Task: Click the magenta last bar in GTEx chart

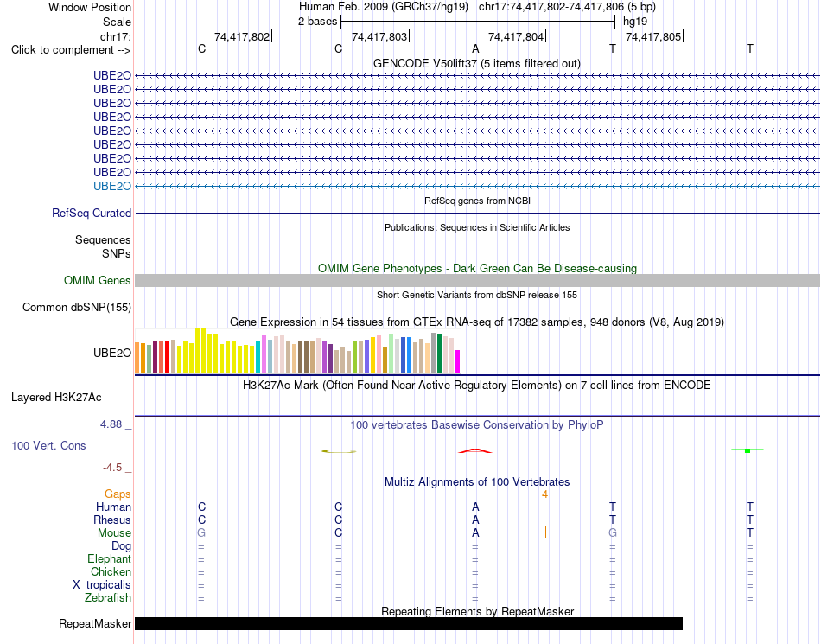Action: [458, 362]
